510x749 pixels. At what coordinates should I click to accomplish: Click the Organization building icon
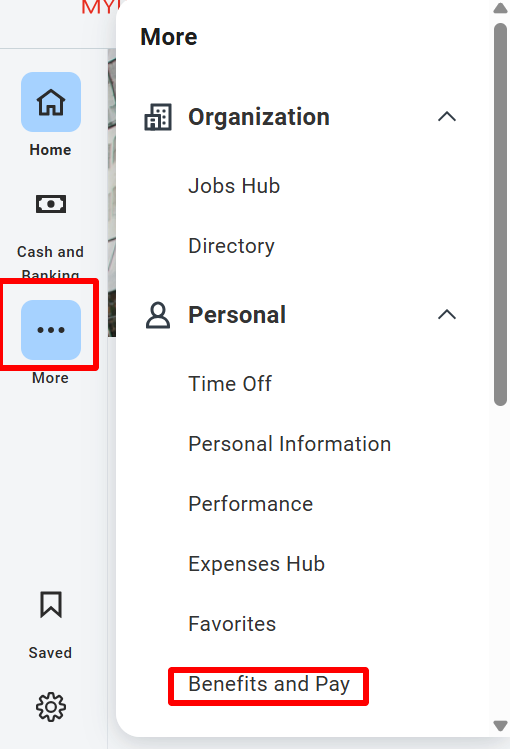pyautogui.click(x=158, y=117)
